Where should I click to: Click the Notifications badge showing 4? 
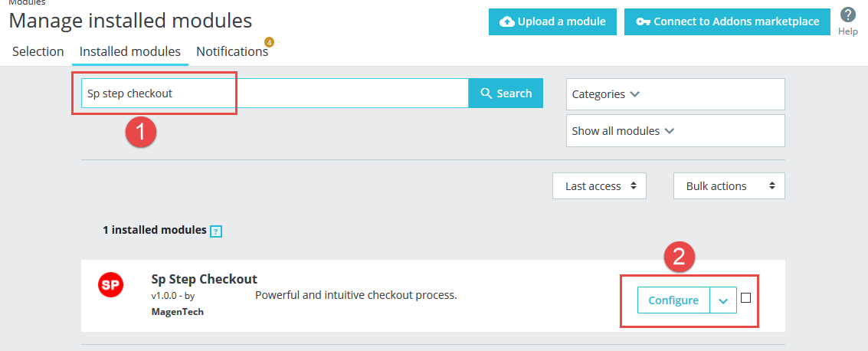pyautogui.click(x=270, y=42)
